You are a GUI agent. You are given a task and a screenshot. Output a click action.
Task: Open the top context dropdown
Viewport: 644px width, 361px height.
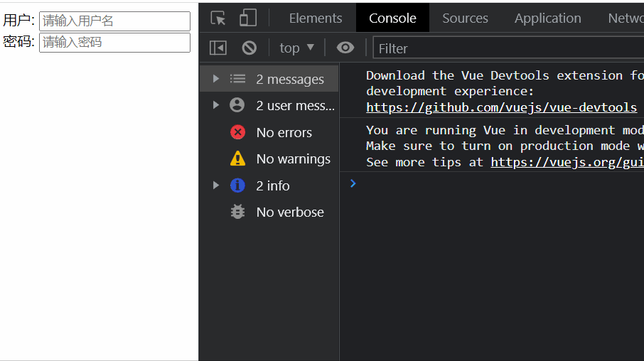[296, 48]
